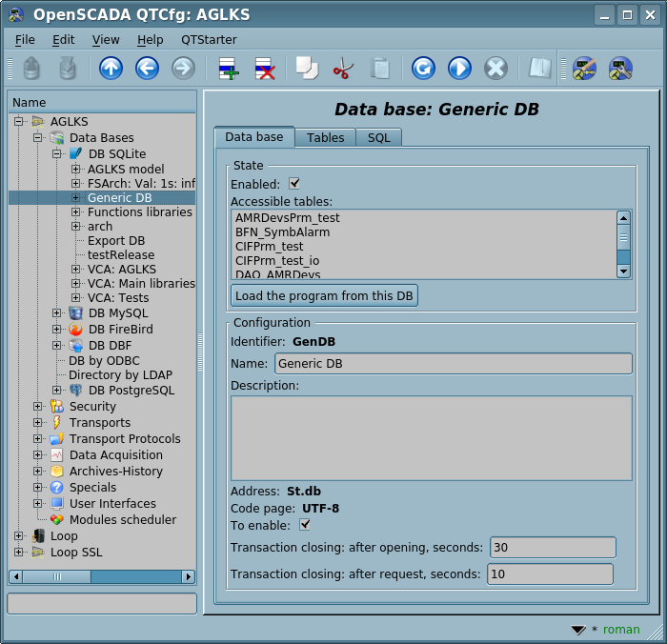Click the Delete item toolbar icon
Screen dimensions: 667x644
coord(265,68)
